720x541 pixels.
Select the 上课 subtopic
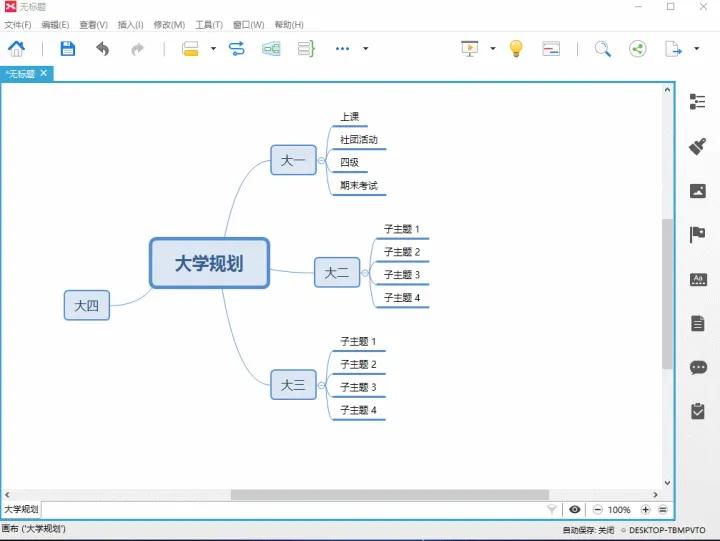tap(350, 117)
